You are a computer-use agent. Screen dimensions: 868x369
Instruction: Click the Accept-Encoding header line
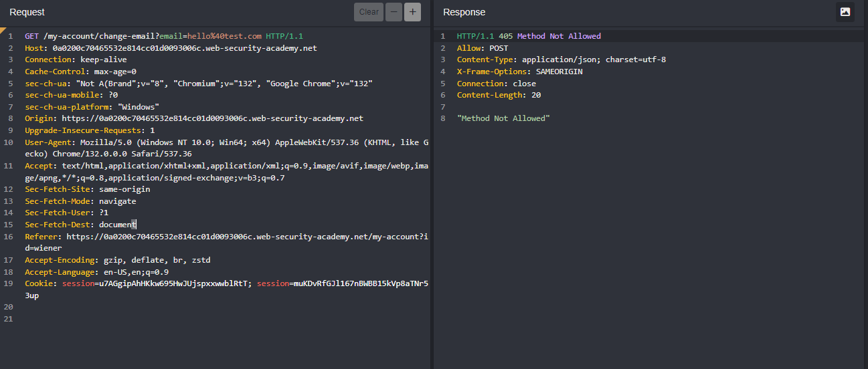pos(118,260)
